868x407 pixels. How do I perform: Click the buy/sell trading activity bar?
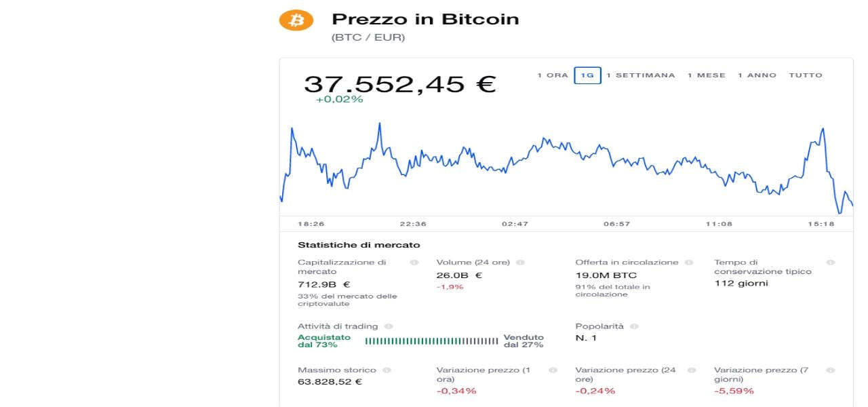431,341
